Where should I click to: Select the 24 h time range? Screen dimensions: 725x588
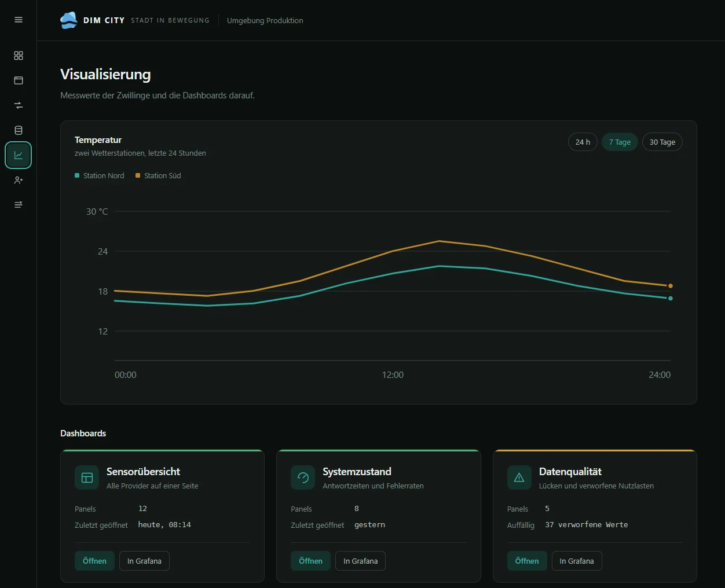(583, 142)
